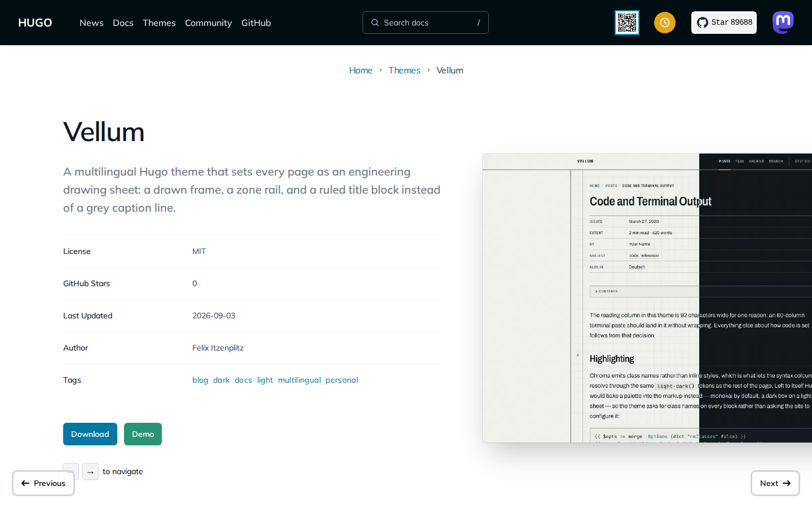Select the light tag
Viewport: 812px width, 508px height.
[265, 380]
